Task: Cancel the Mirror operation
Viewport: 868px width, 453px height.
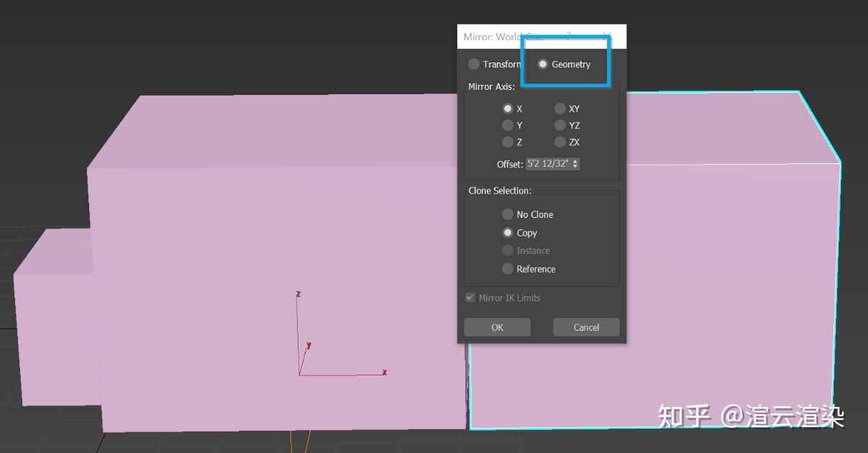Action: (585, 327)
